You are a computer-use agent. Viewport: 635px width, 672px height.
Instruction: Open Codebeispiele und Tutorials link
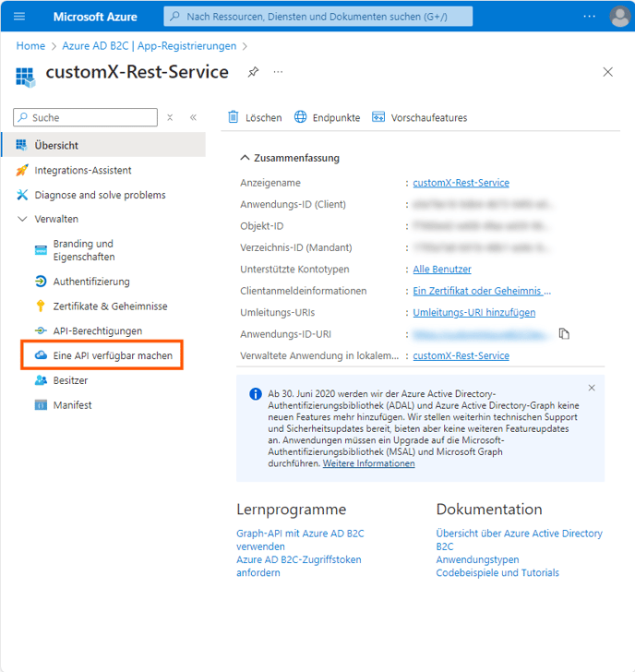(x=497, y=572)
